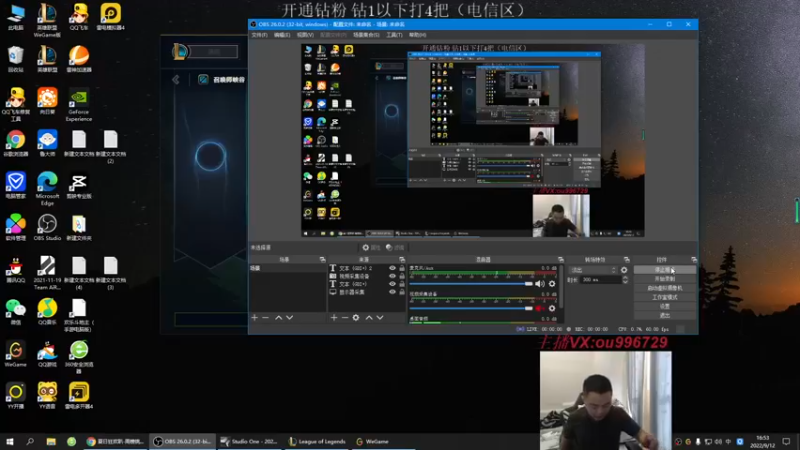Open source properties button above panels
The image size is (800, 450).
pos(371,247)
